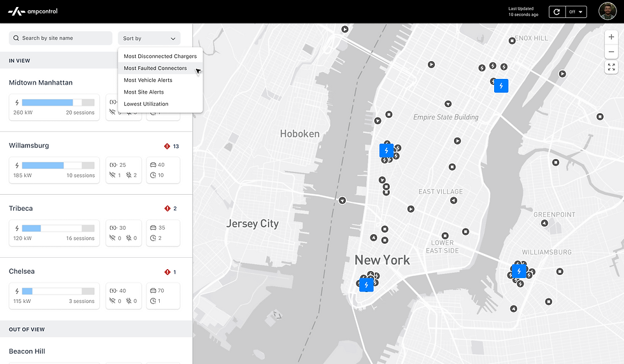The image size is (624, 364).
Task: Click Willamsburg vehicles icon showing 40
Action: tap(153, 165)
